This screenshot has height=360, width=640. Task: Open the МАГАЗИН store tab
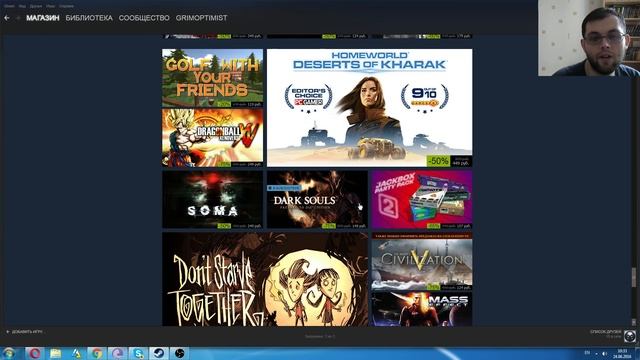[x=43, y=18]
